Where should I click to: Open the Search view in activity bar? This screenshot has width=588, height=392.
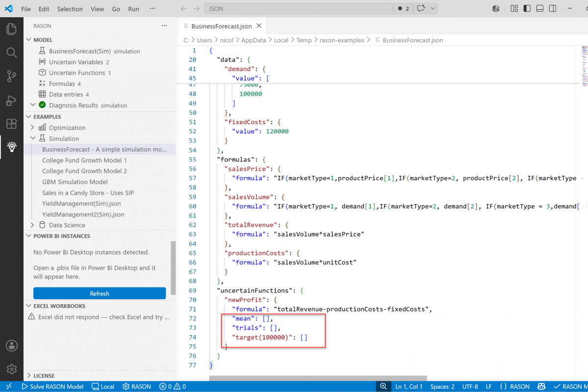[x=11, y=52]
